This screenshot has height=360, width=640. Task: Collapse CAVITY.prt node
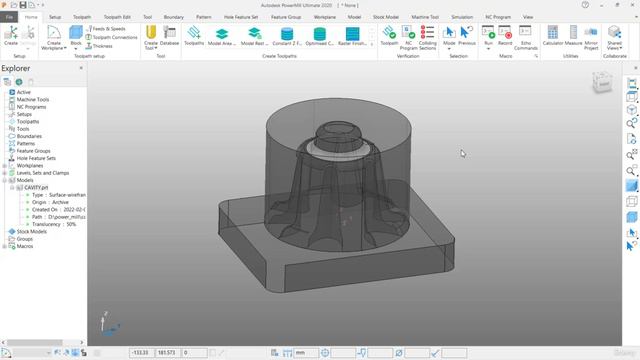coord(12,188)
